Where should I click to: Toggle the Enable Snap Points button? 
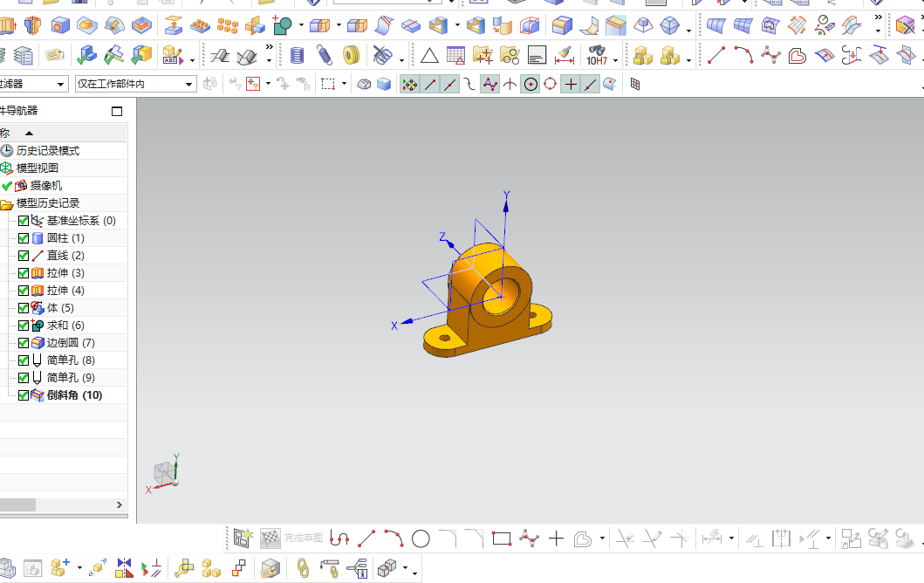point(409,85)
